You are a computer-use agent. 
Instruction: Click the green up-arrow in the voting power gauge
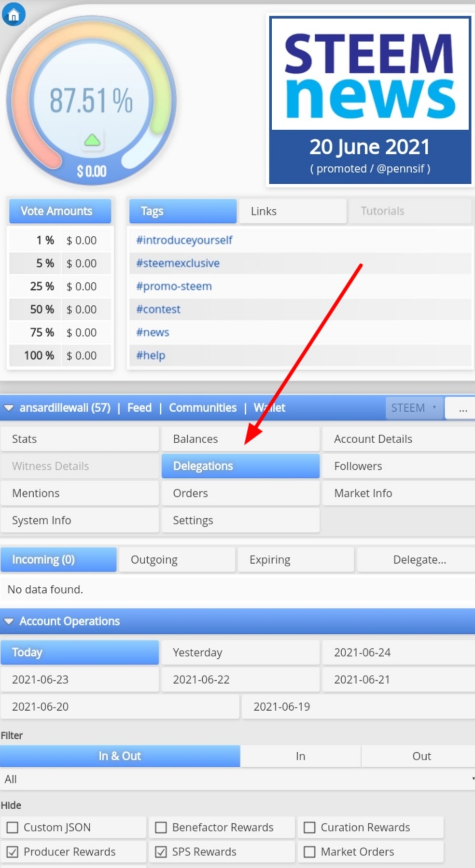[92, 140]
